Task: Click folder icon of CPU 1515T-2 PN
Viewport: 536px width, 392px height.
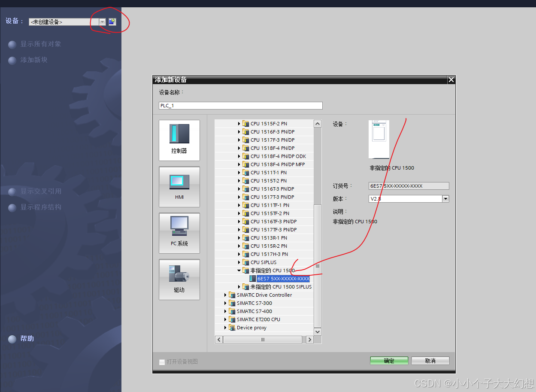Action: coord(246,181)
